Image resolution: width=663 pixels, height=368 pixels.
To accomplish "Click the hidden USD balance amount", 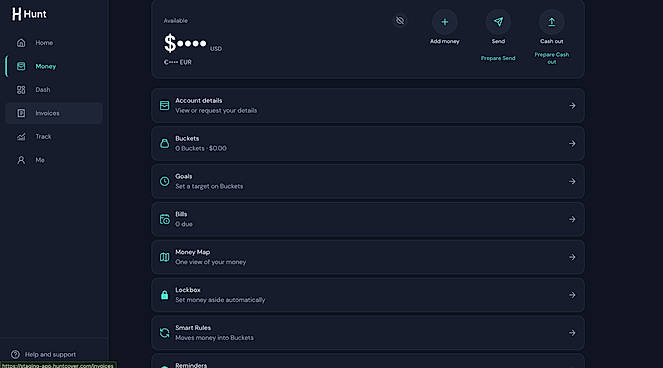I will (186, 43).
